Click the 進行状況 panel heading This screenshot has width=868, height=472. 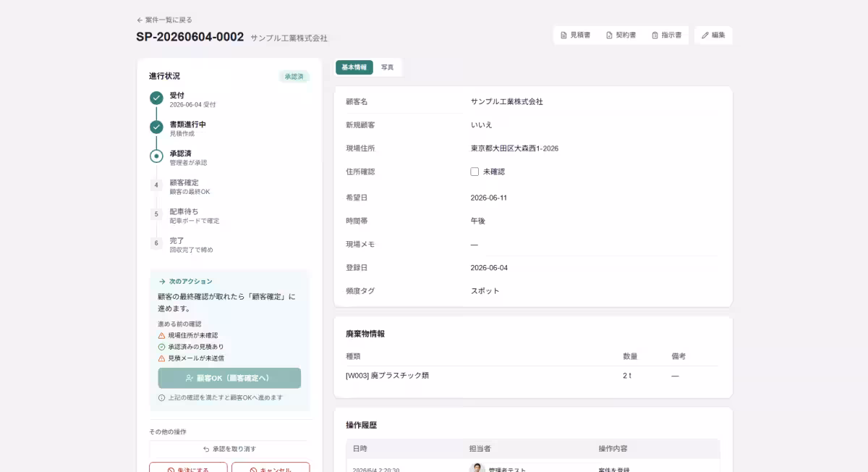click(165, 76)
